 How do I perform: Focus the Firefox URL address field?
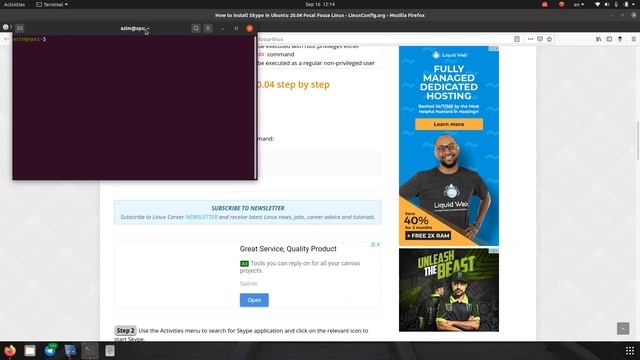click(384, 39)
